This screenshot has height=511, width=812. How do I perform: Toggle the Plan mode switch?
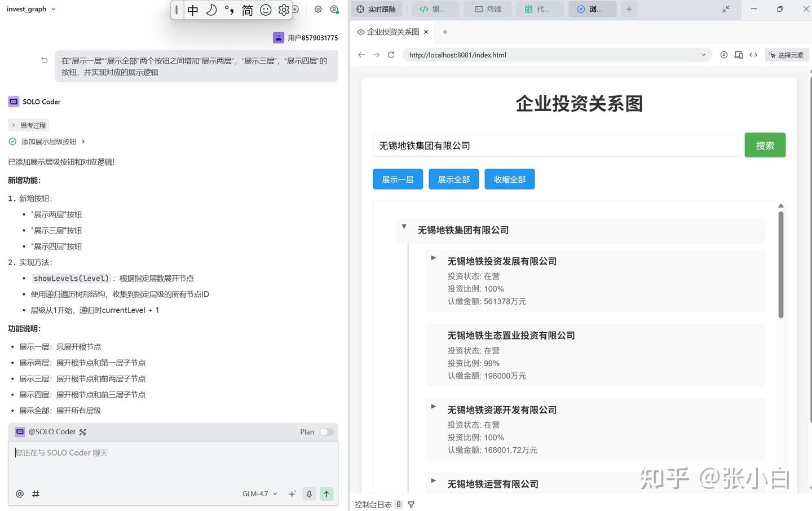point(326,432)
